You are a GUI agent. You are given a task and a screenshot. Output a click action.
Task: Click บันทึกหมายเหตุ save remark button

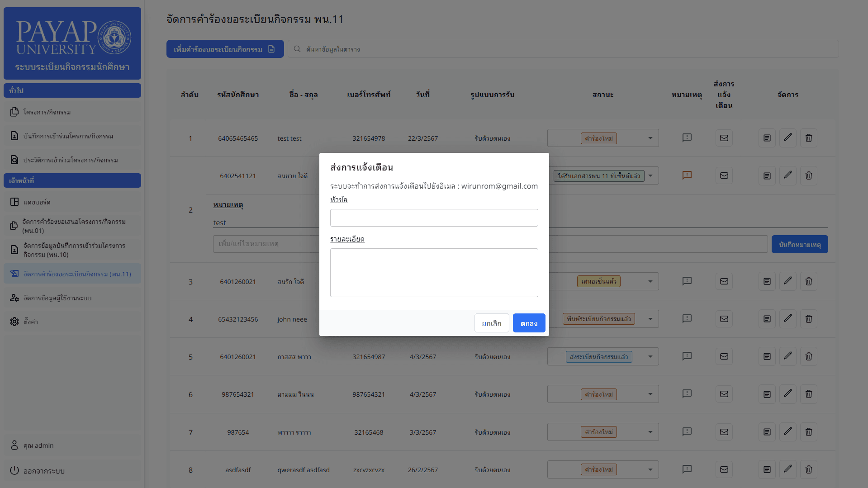799,244
